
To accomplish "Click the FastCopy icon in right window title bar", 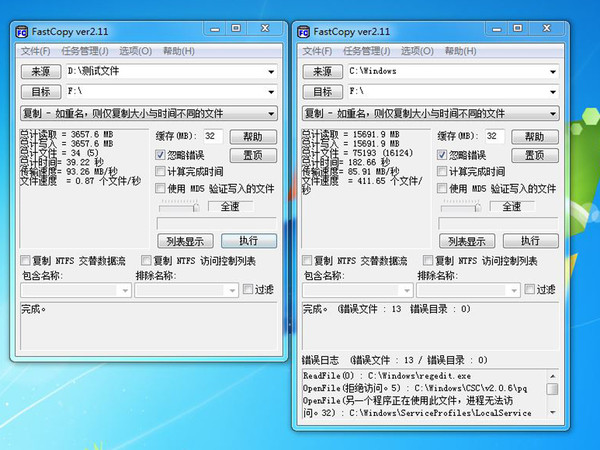I will click(x=303, y=32).
